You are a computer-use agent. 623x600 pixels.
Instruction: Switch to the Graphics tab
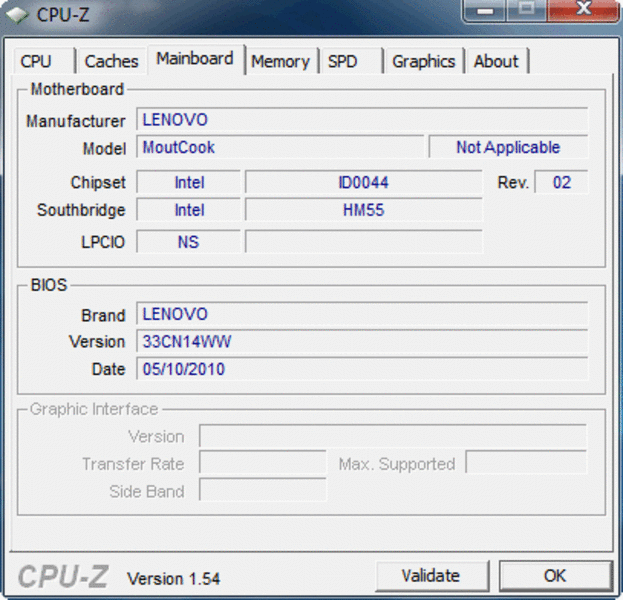click(x=424, y=61)
